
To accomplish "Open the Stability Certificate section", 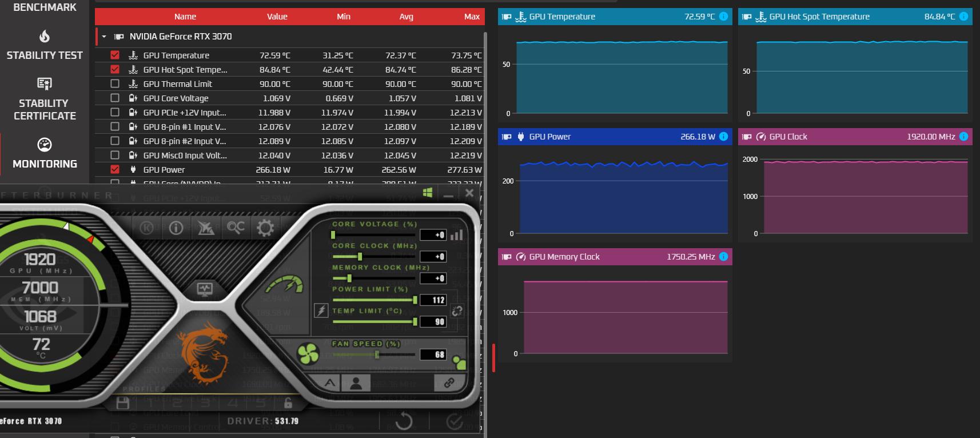I will (45, 99).
